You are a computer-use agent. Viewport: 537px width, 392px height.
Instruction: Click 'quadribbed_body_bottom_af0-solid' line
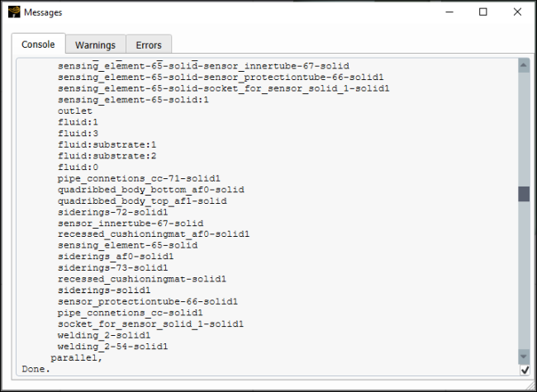(x=150, y=190)
